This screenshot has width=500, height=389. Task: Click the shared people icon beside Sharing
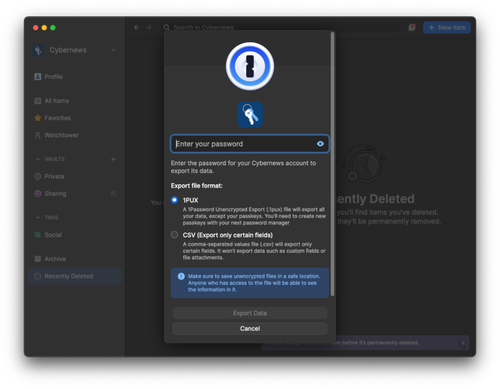point(113,194)
